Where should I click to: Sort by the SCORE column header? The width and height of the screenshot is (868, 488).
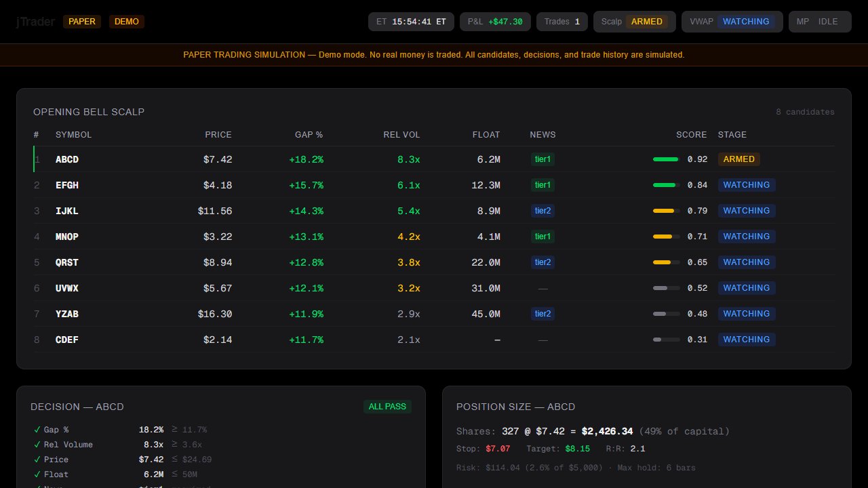point(691,135)
